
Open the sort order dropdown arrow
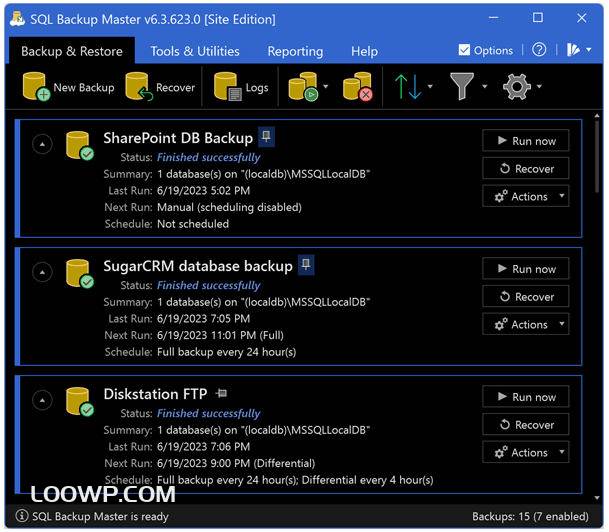pyautogui.click(x=430, y=86)
